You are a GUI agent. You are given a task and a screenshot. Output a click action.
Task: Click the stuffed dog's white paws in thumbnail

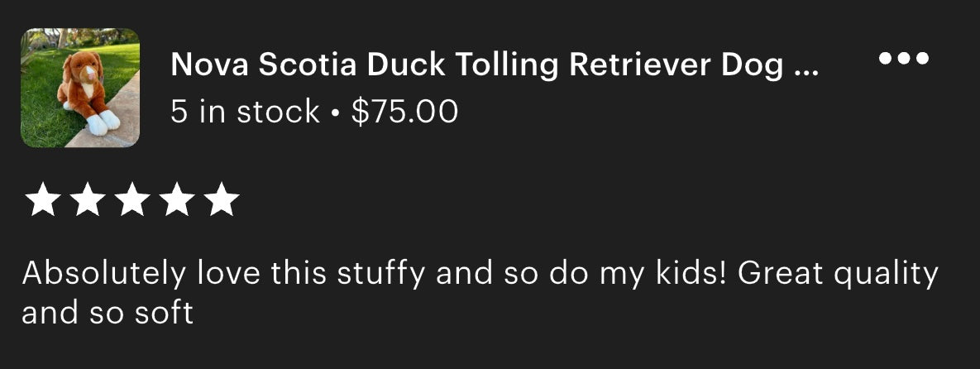coord(103,122)
